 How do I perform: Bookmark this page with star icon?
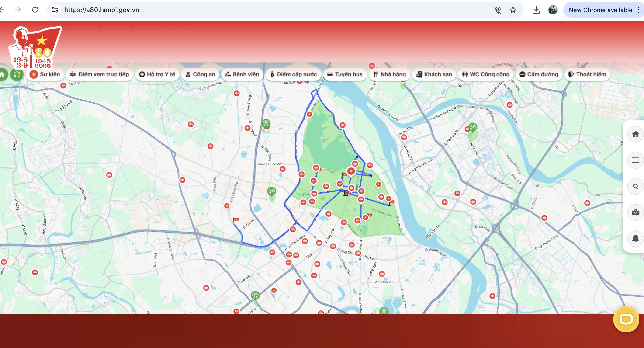[513, 10]
